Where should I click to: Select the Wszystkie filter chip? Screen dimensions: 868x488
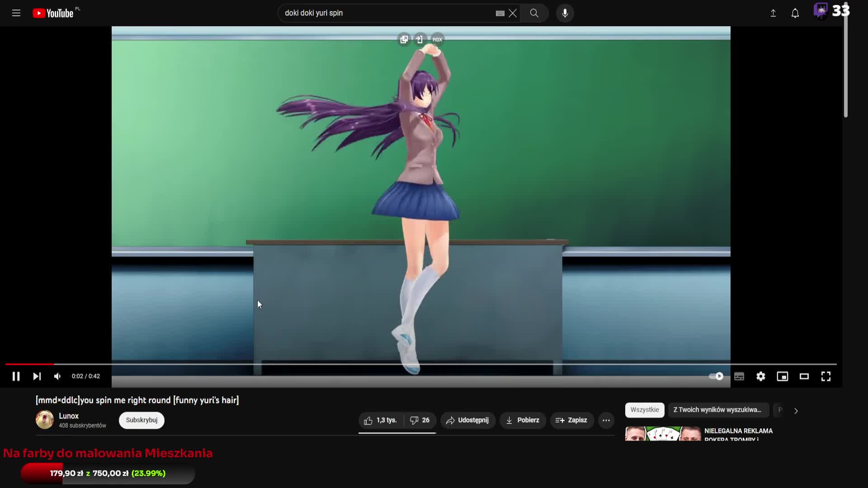(645, 410)
